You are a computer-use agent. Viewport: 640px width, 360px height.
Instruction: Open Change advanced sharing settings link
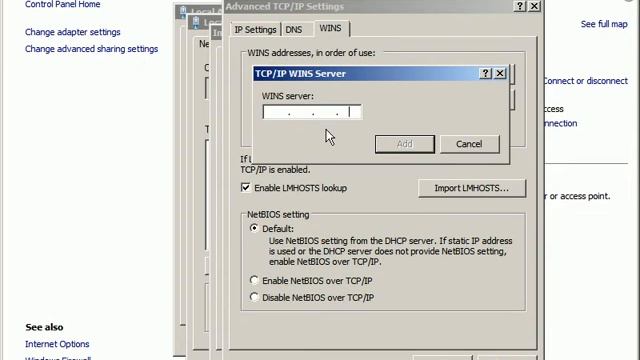91,49
